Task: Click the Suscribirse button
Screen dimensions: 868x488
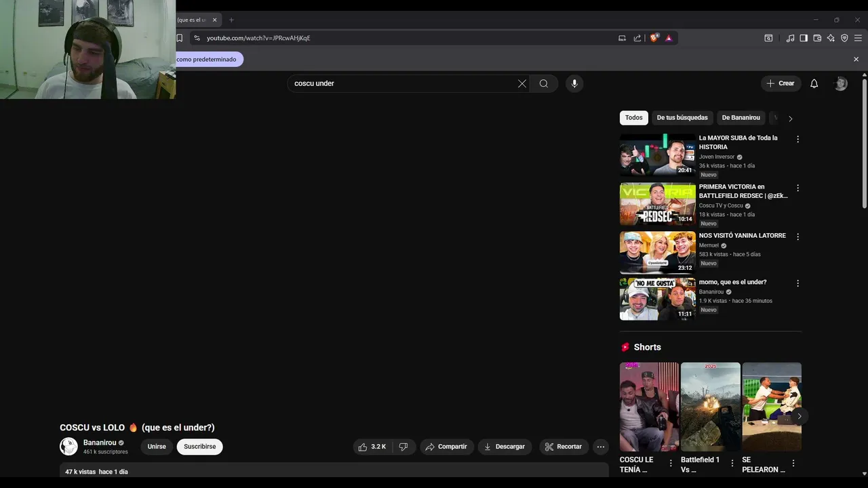Action: tap(200, 447)
